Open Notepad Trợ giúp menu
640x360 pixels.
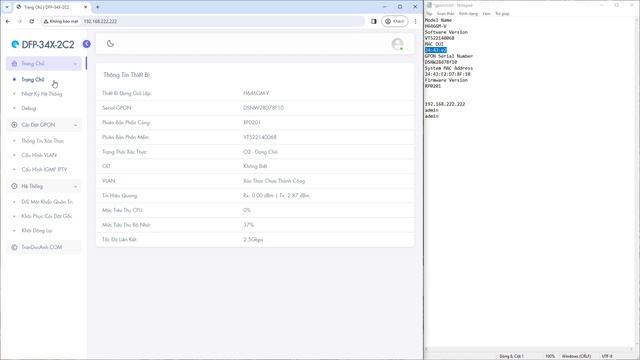tap(502, 13)
